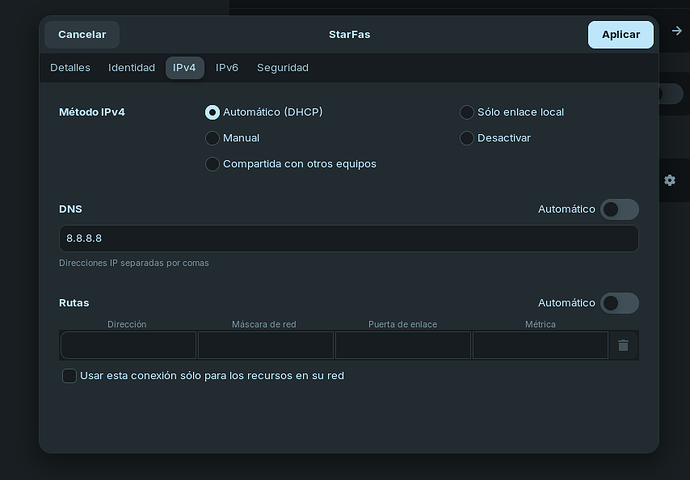
Task: Open the Seguridad tab
Action: [282, 68]
